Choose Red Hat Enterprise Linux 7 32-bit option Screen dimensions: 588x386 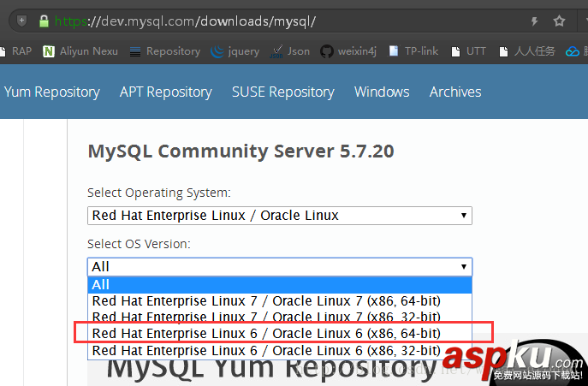pyautogui.click(x=280, y=316)
